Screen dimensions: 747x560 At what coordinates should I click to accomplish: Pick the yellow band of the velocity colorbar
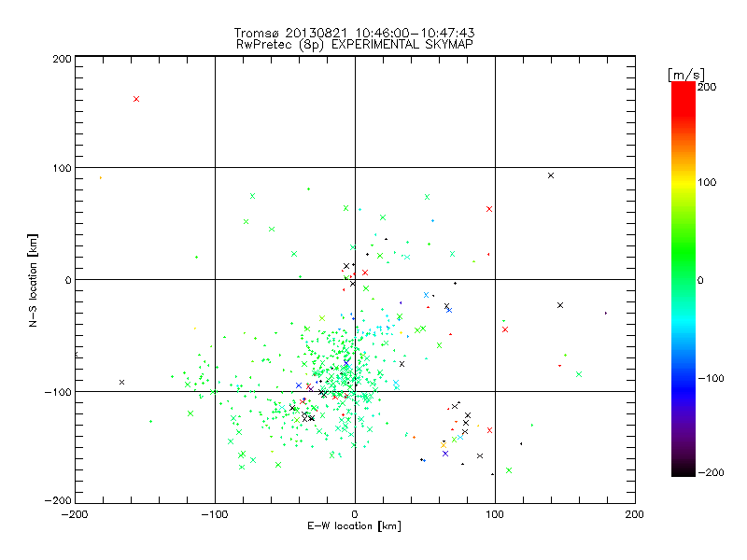[684, 183]
